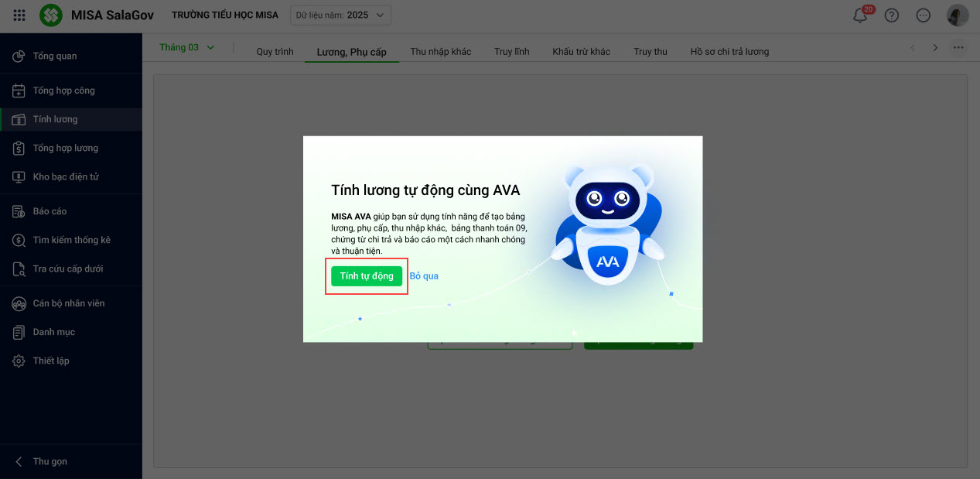Click the Thu gọn collapse arrow icon
Image resolution: width=980 pixels, height=479 pixels.
(19, 461)
